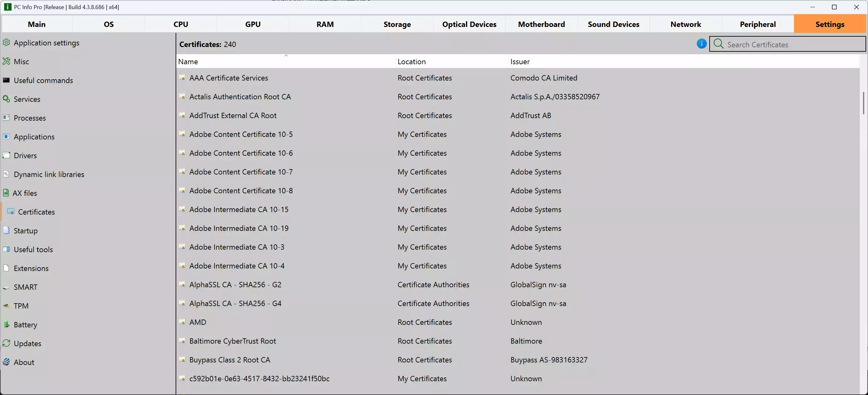
Task: Sort by the Issuer column header
Action: [684, 61]
